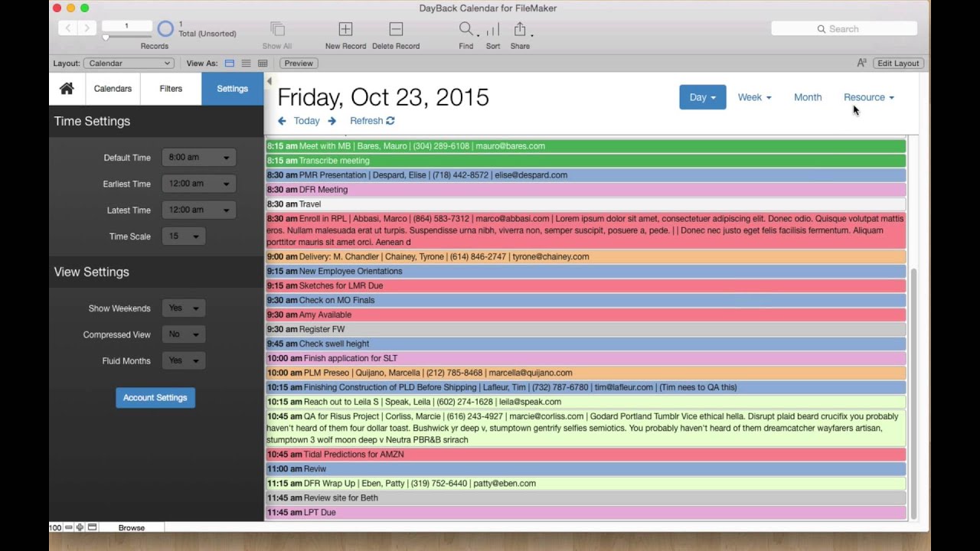Open the Layout Calendar dropdown
Screen dimensions: 980x551
pos(129,64)
